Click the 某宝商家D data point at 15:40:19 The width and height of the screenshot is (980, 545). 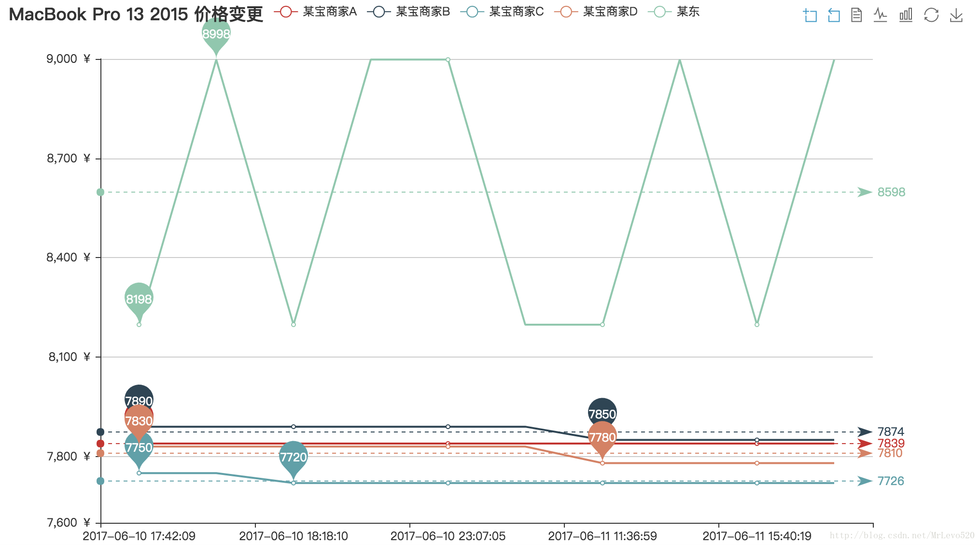[757, 463]
